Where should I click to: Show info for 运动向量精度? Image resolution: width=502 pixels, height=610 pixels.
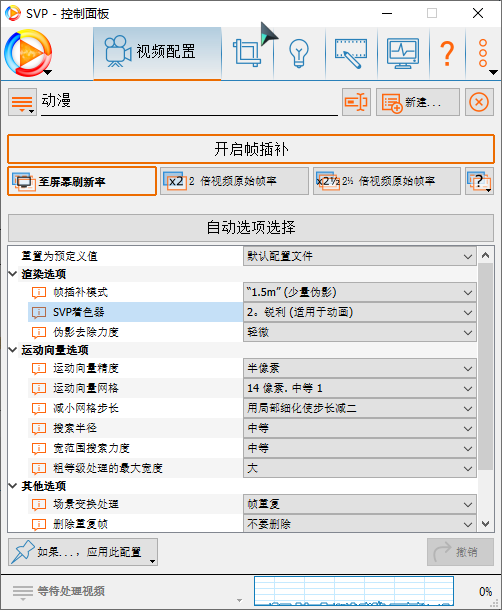39,368
